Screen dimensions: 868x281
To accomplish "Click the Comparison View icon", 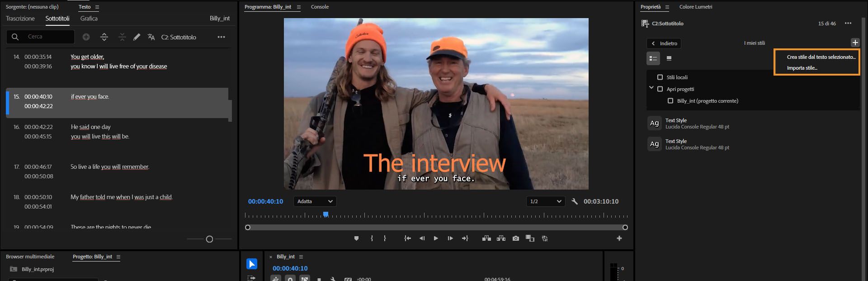I will click(x=530, y=238).
